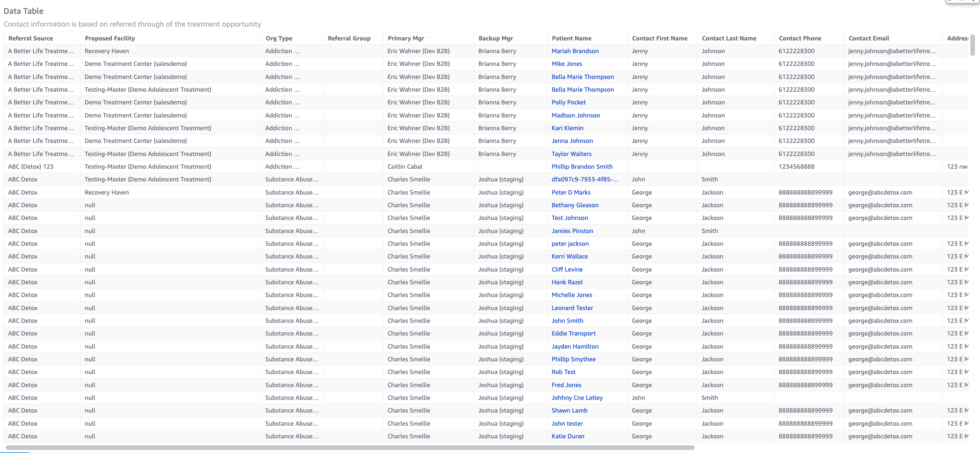Click the Primary Mgr column header
Viewport: 980px width, 453px height.
click(406, 38)
